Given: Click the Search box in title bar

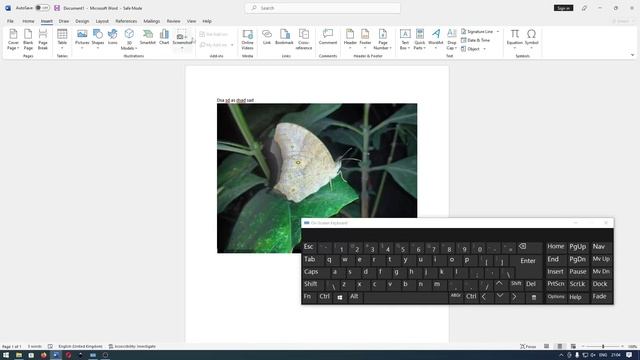Looking at the screenshot, I should click(x=322, y=8).
